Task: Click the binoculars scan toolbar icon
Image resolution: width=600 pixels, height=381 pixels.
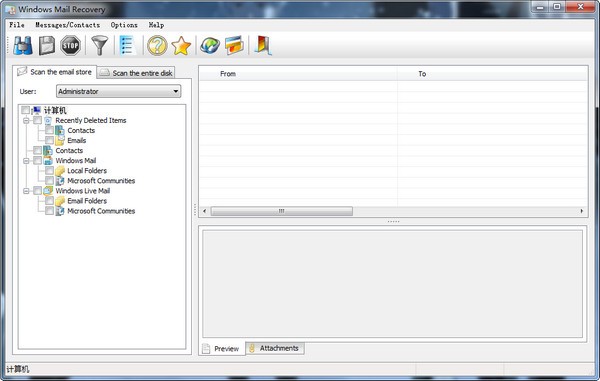Action: click(x=23, y=46)
